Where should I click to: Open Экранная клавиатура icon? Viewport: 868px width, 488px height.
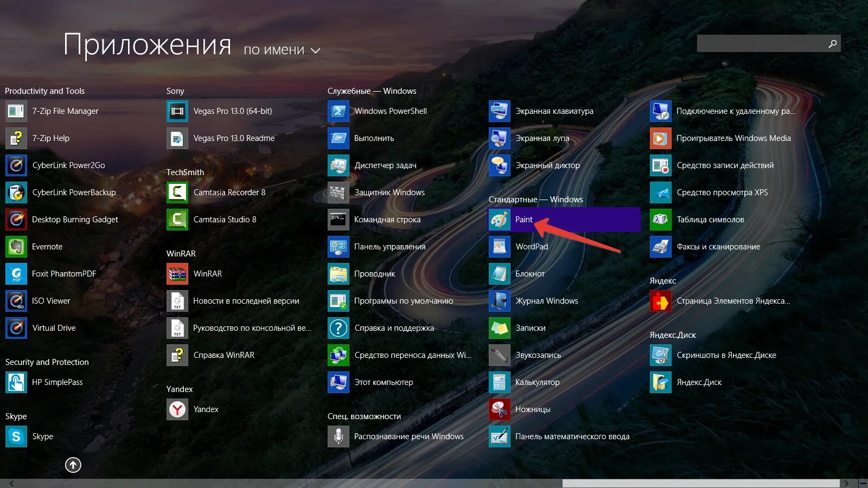tap(500, 111)
